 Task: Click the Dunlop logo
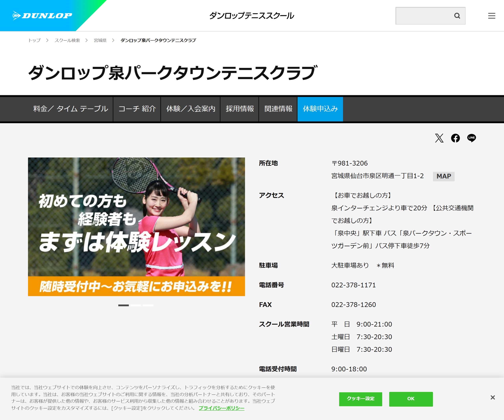[42, 16]
